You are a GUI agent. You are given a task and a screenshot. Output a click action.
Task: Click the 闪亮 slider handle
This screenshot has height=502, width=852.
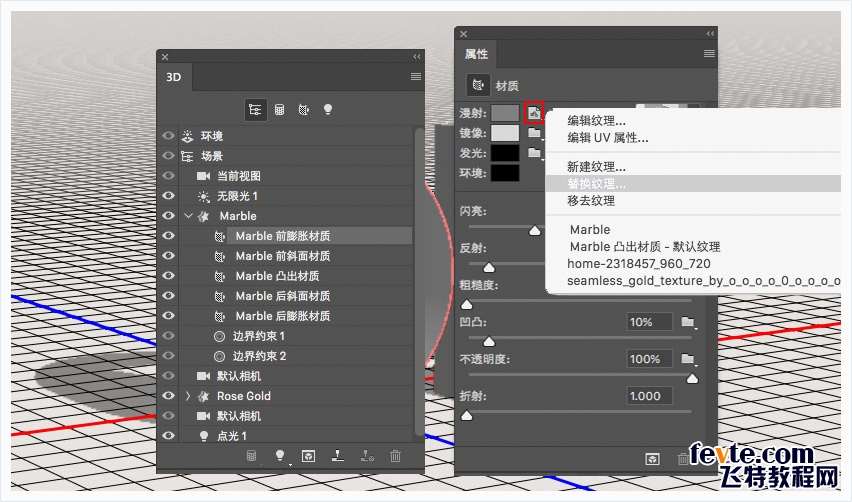(535, 230)
